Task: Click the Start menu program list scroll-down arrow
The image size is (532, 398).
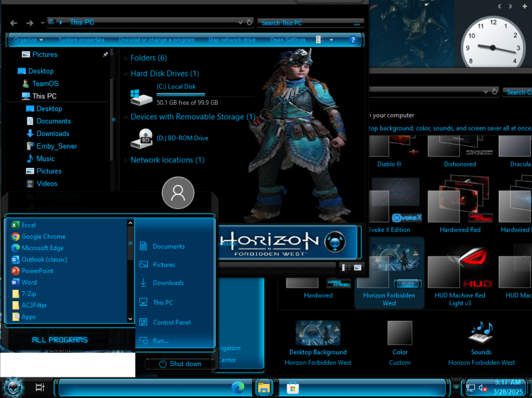Action: coord(130,319)
